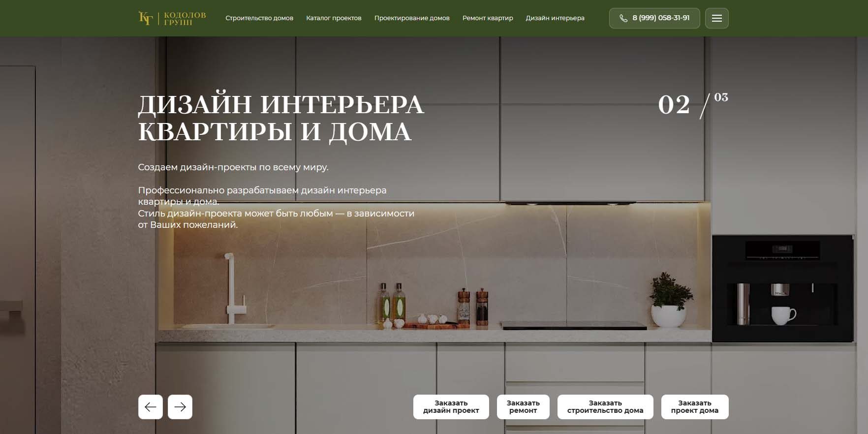Click the next slide arrow
Image resolution: width=868 pixels, height=434 pixels.
(180, 407)
